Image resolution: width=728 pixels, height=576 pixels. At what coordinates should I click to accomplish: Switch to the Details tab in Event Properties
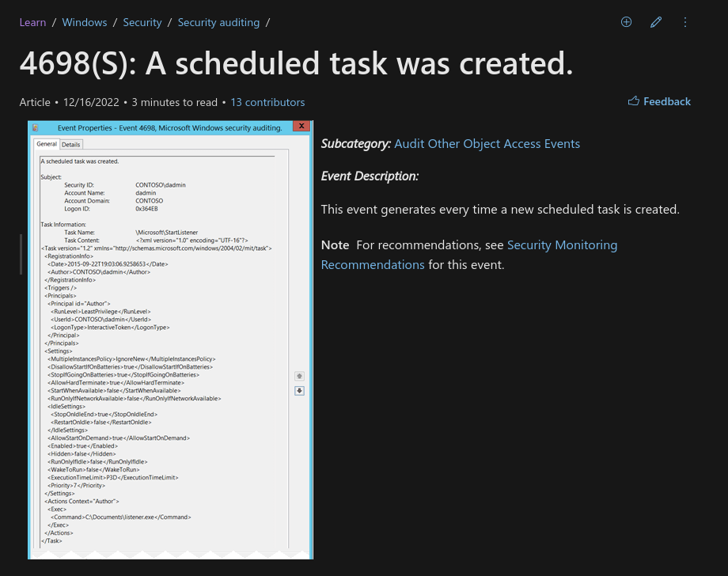tap(71, 144)
